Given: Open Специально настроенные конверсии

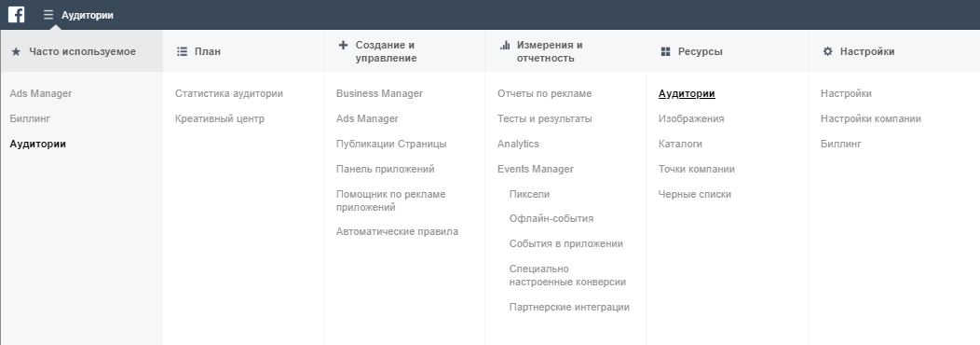Looking at the screenshot, I should (x=567, y=275).
